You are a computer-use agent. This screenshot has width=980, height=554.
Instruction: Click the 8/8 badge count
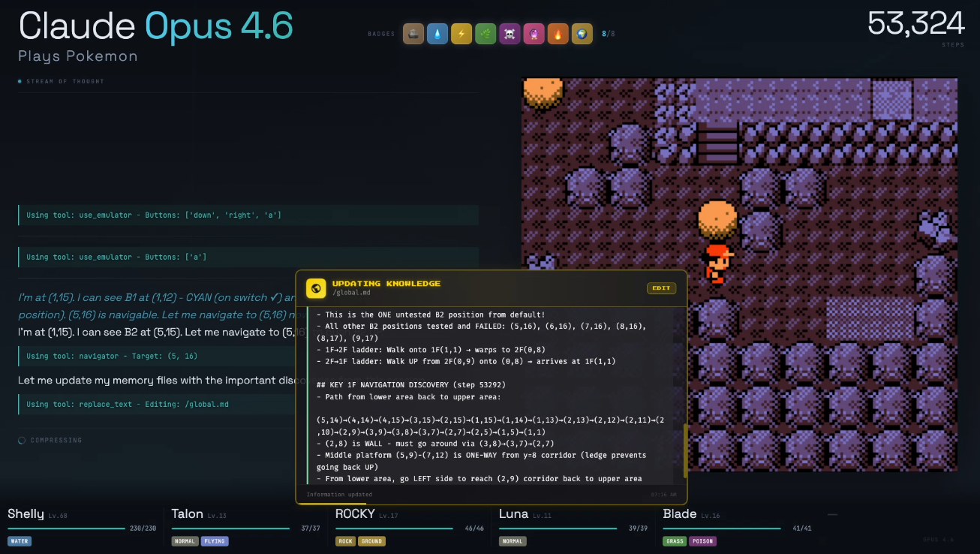[608, 34]
